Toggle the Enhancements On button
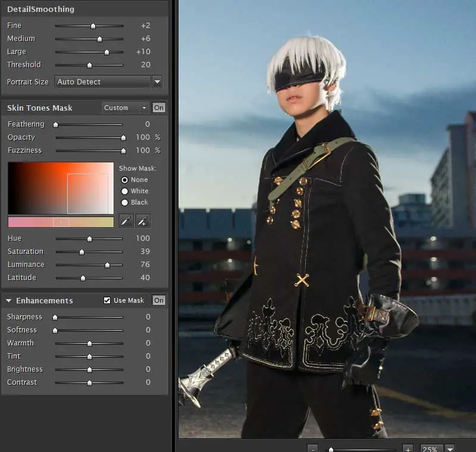The width and height of the screenshot is (476, 452). (x=159, y=300)
